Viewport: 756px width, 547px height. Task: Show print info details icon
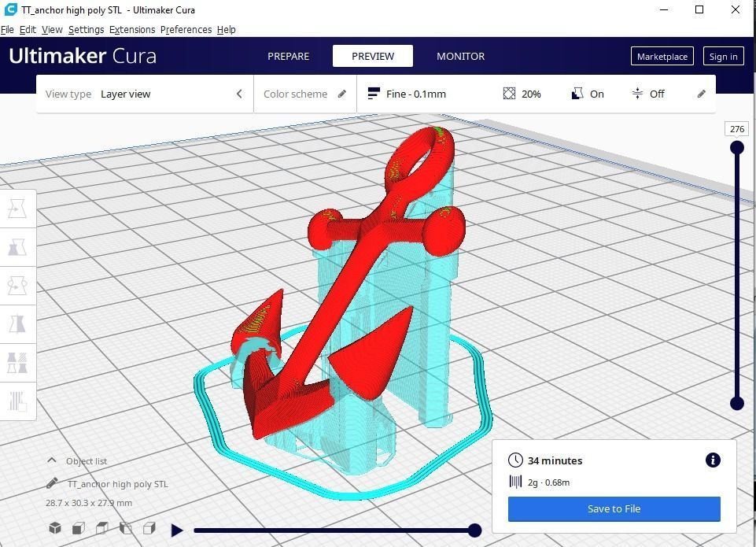click(713, 460)
